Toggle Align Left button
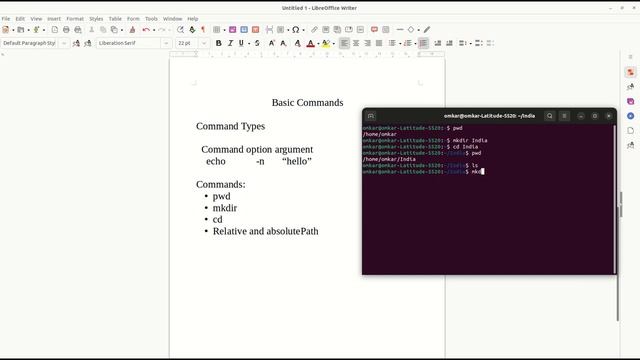 [344, 43]
